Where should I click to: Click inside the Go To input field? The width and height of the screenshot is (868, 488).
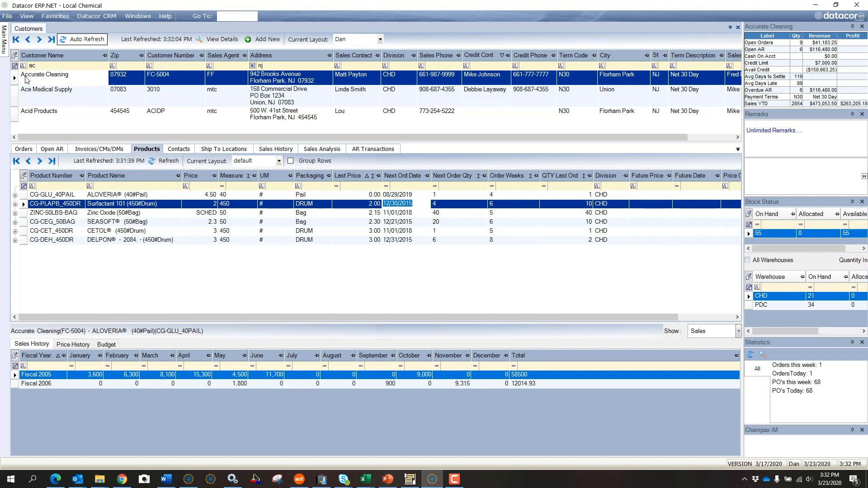pyautogui.click(x=237, y=16)
